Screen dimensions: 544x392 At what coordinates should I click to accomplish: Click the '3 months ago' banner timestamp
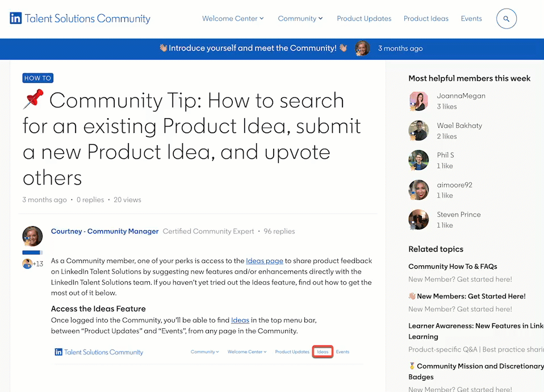(400, 48)
